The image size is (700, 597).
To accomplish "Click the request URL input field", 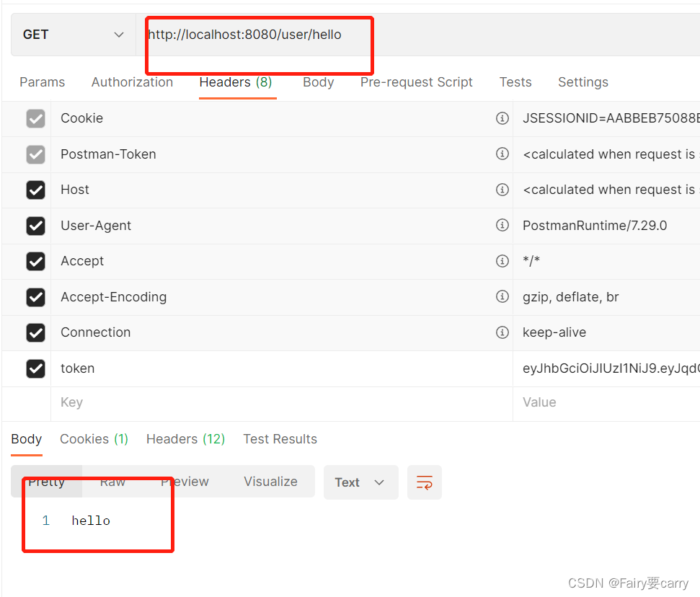I will coord(260,34).
